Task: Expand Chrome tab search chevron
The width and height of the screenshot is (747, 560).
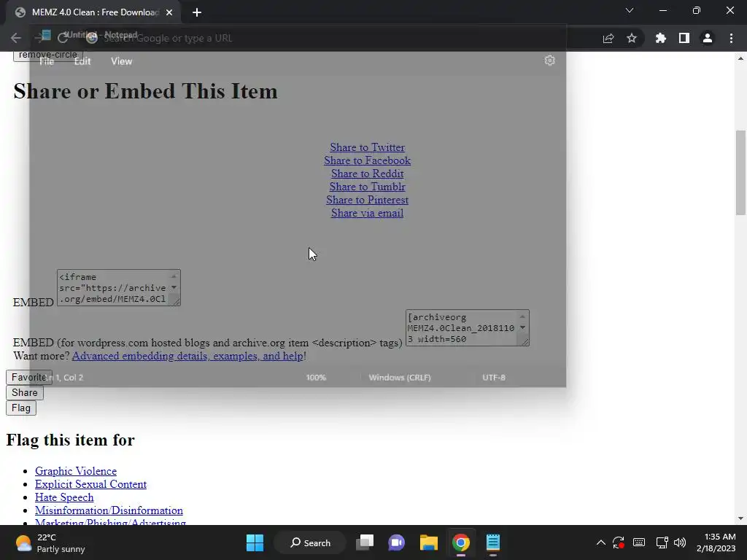Action: 630,10
